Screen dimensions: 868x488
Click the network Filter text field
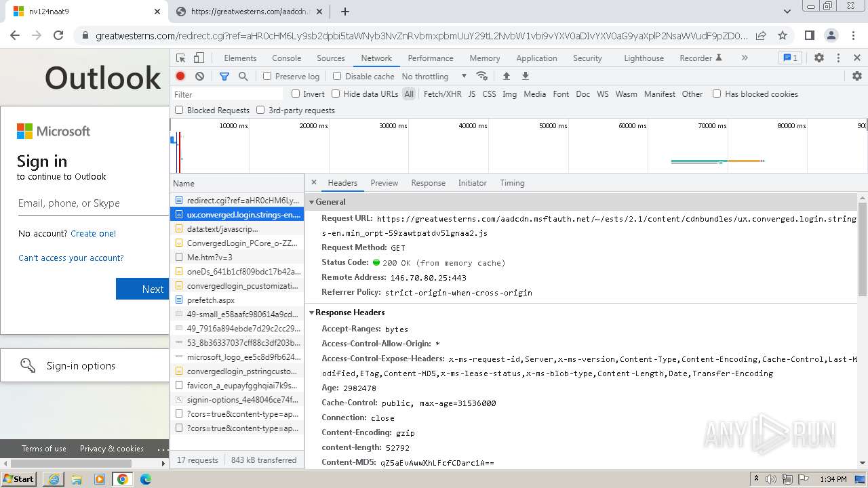coord(228,94)
